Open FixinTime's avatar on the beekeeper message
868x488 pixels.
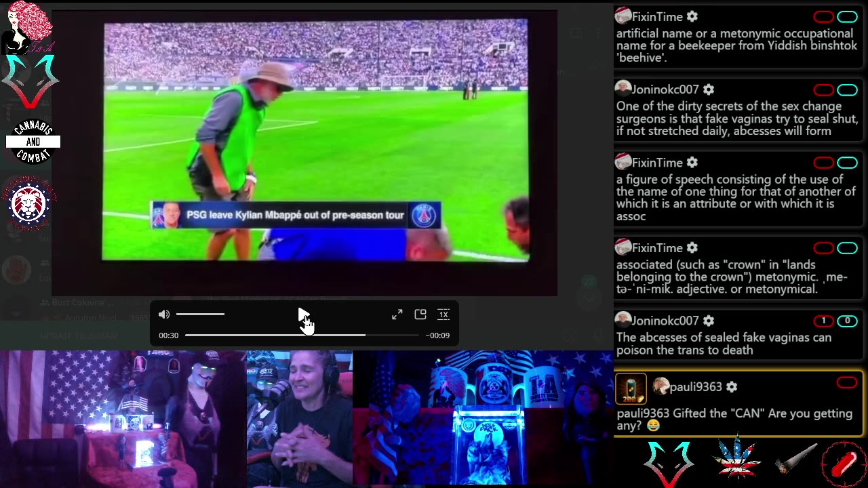click(623, 15)
